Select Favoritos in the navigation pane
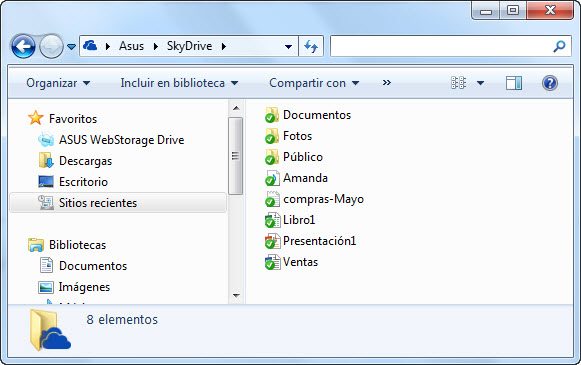The height and width of the screenshot is (365, 581). pos(73,119)
